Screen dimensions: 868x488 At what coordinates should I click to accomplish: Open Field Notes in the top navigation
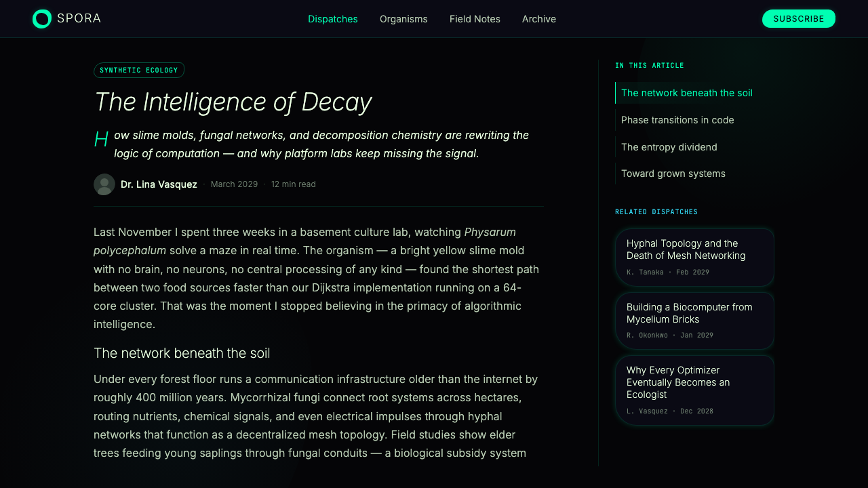(x=475, y=19)
